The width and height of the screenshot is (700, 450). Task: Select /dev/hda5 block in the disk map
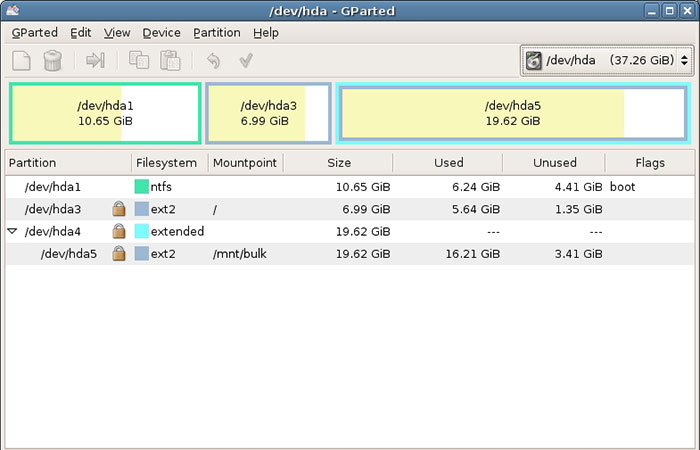point(513,113)
